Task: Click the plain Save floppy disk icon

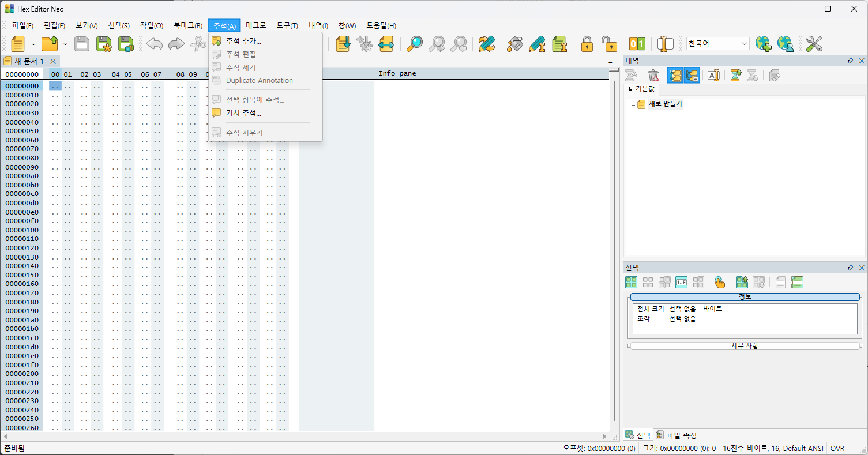Action: tap(82, 44)
